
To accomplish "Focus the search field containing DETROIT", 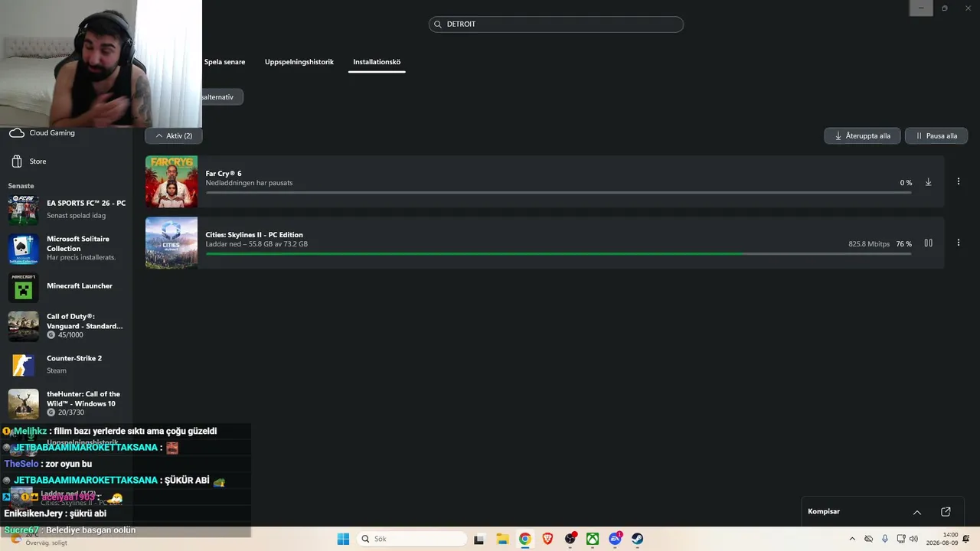I will (556, 24).
